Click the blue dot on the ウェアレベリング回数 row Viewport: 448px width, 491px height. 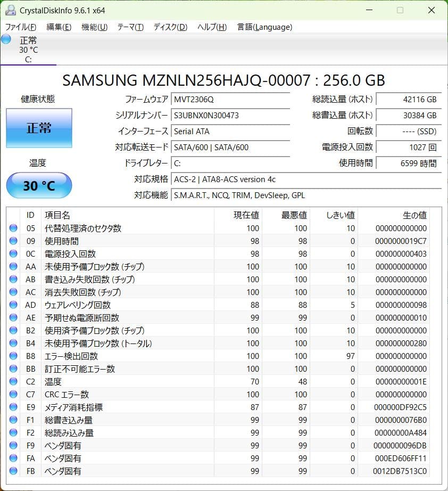pos(13,305)
